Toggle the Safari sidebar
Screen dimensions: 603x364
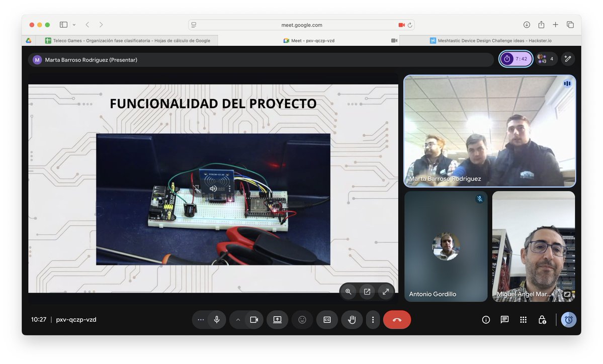pyautogui.click(x=63, y=25)
